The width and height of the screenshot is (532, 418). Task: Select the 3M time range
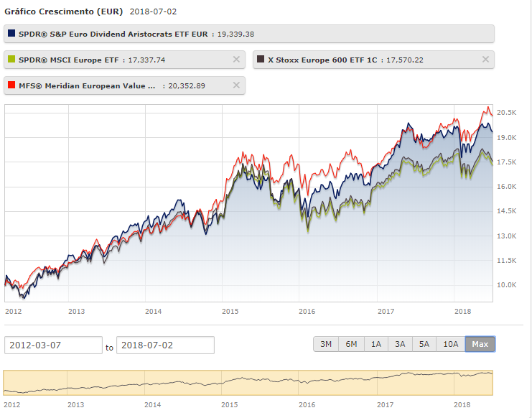pyautogui.click(x=326, y=344)
